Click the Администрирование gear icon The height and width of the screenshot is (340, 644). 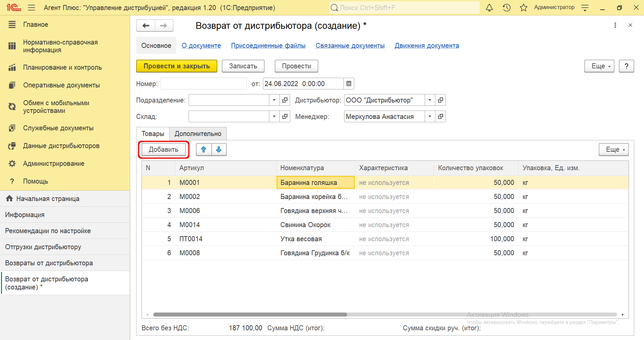pos(12,163)
